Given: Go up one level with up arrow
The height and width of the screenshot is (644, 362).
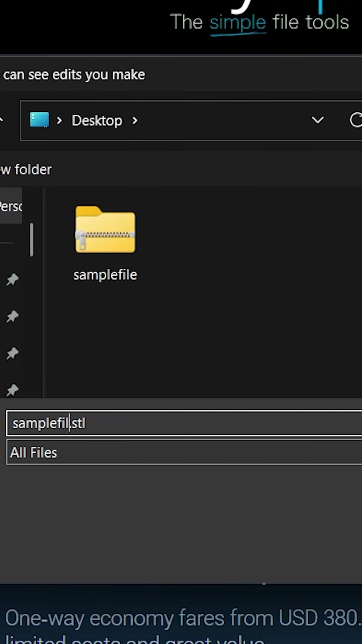Looking at the screenshot, I should 1,120.
